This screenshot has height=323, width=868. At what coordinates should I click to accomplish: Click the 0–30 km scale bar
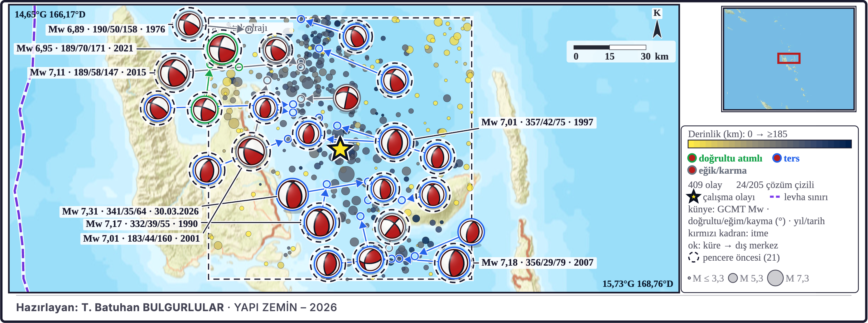click(610, 47)
